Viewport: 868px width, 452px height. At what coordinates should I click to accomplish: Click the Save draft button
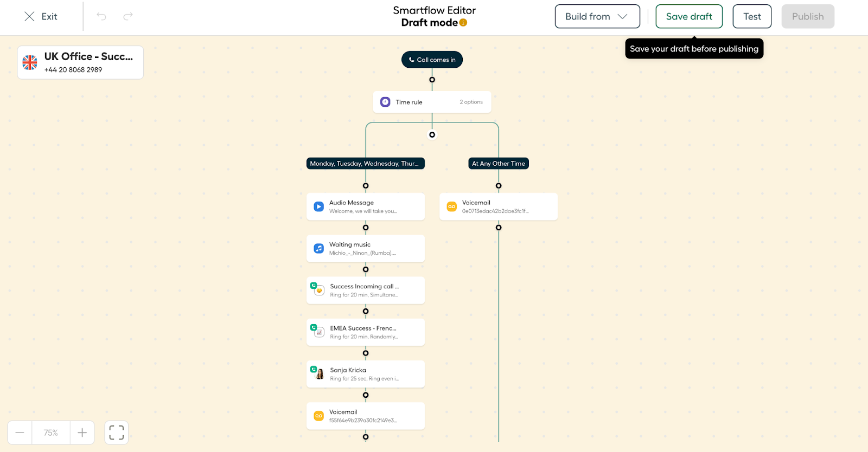[689, 16]
